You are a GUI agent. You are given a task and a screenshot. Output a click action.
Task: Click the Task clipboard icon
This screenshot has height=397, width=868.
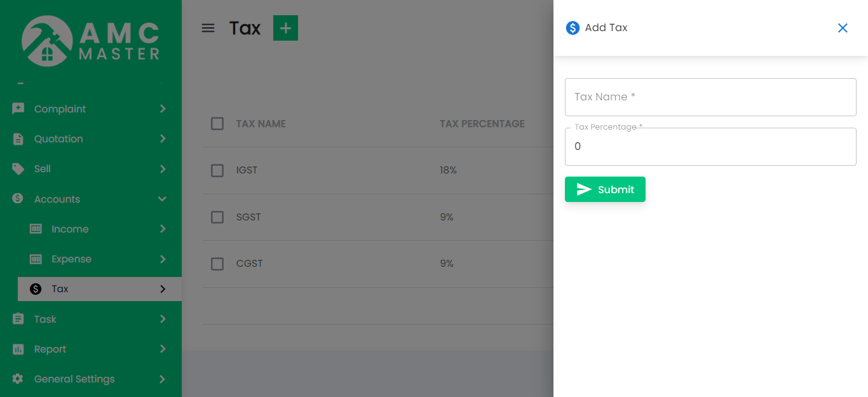18,319
